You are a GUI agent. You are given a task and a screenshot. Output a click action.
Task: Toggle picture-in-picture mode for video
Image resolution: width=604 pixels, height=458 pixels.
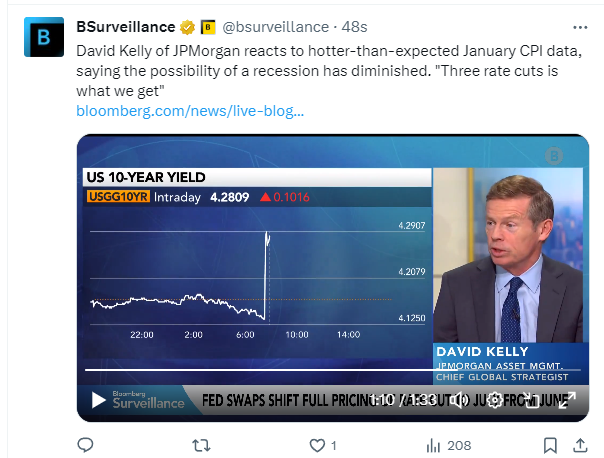click(x=530, y=400)
